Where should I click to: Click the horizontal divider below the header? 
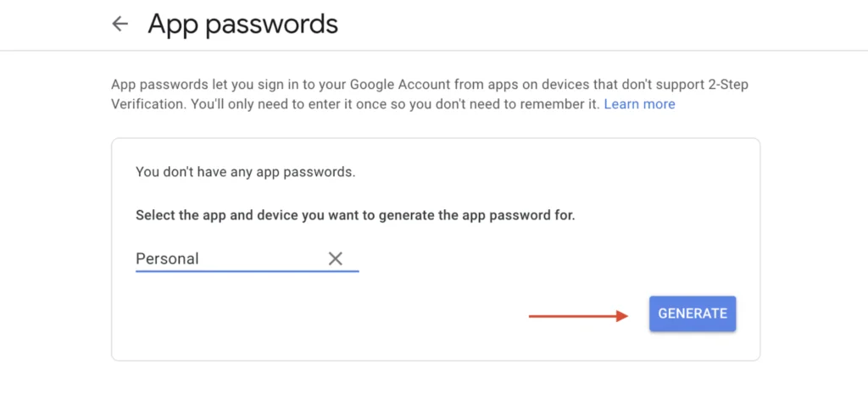tap(434, 51)
